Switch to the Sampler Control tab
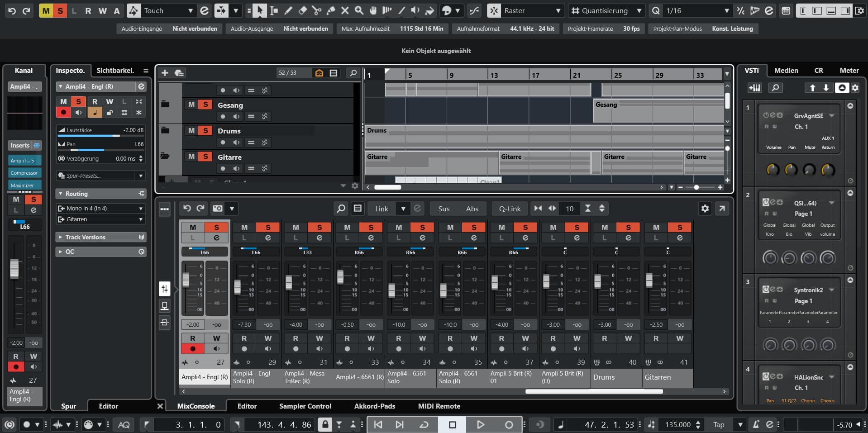868x433 pixels. pos(305,406)
